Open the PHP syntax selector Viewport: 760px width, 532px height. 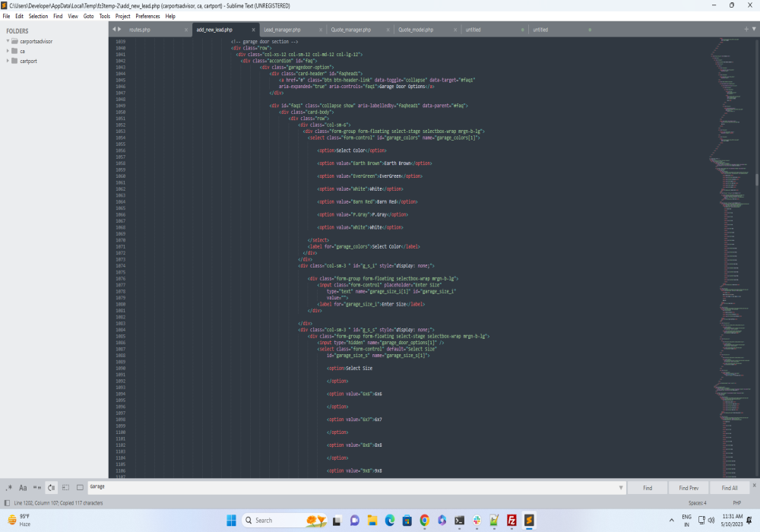(x=736, y=503)
